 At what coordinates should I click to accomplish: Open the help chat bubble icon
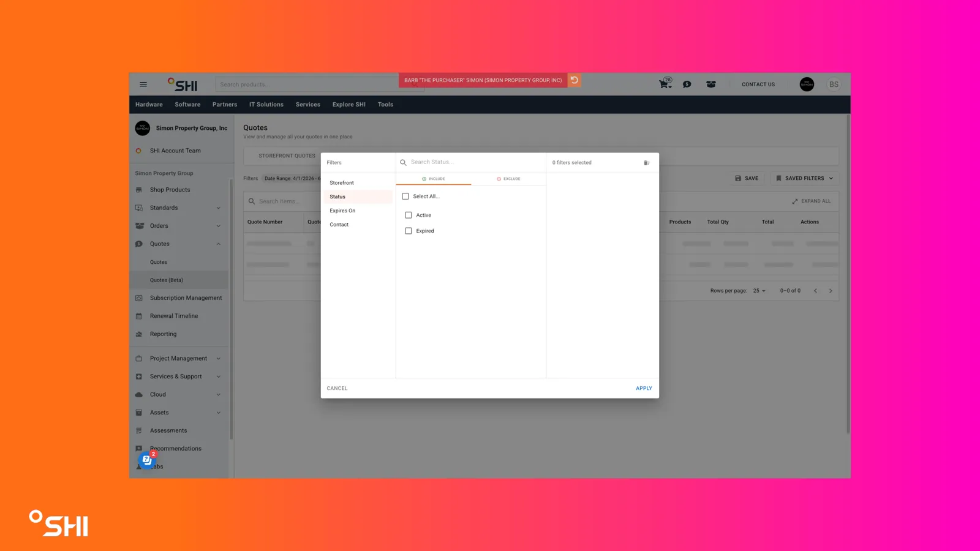coord(146,460)
